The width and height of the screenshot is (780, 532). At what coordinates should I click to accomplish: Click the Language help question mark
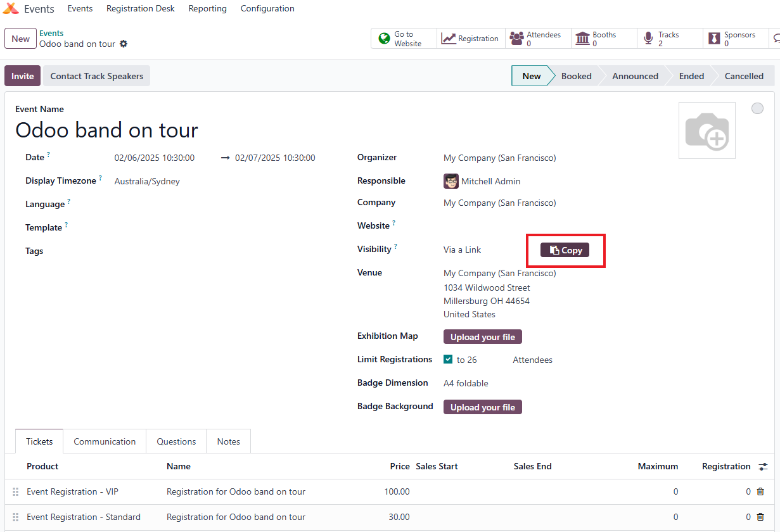[x=68, y=201]
